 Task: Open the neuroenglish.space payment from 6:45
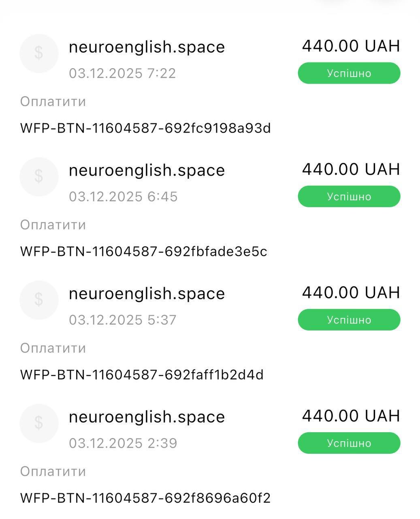(147, 170)
